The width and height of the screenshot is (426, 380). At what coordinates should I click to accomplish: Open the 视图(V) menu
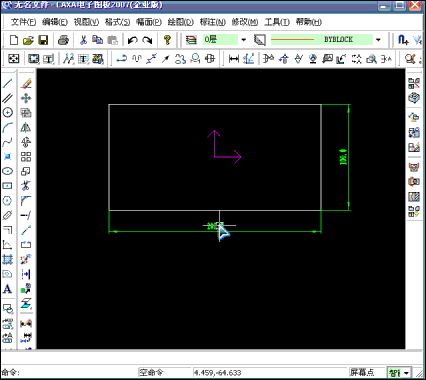86,22
